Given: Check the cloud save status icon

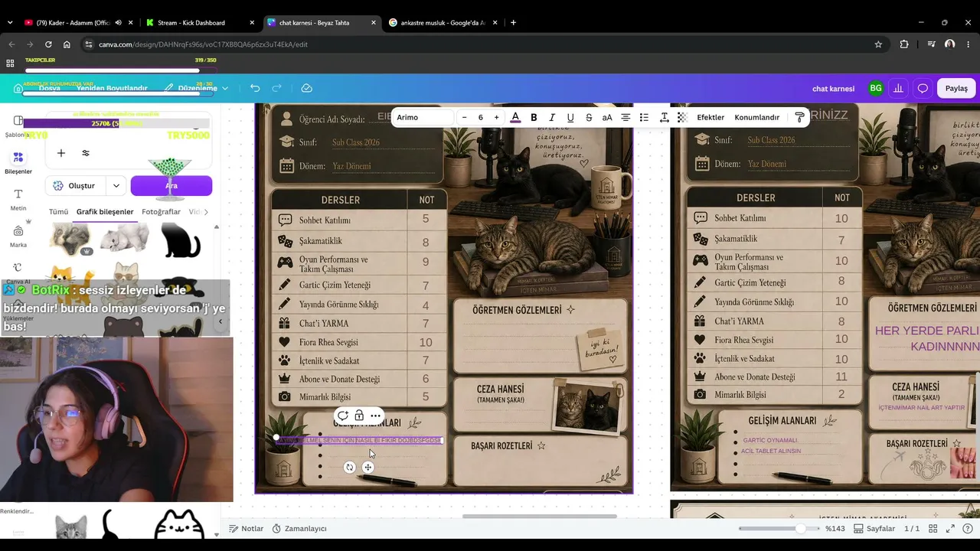Looking at the screenshot, I should click(x=306, y=88).
